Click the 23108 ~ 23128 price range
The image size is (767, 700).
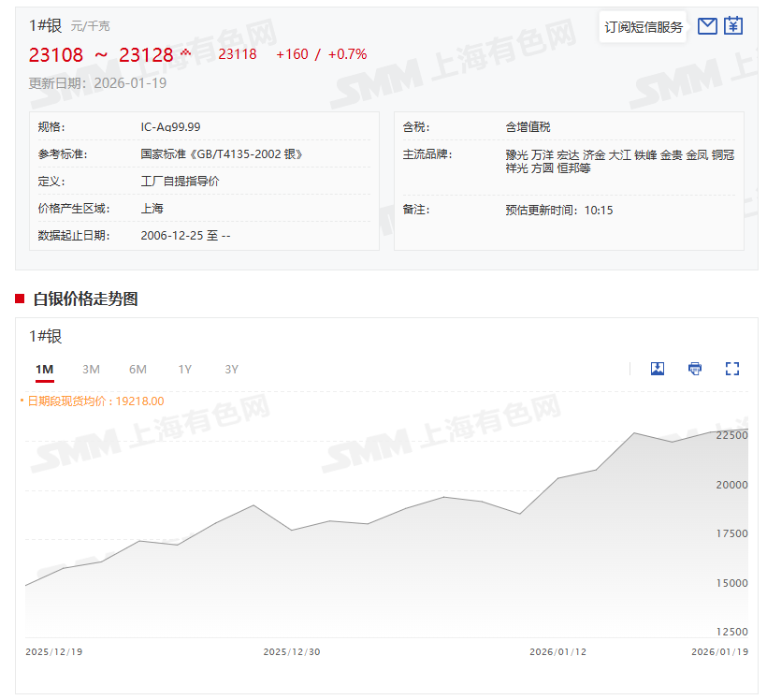101,55
